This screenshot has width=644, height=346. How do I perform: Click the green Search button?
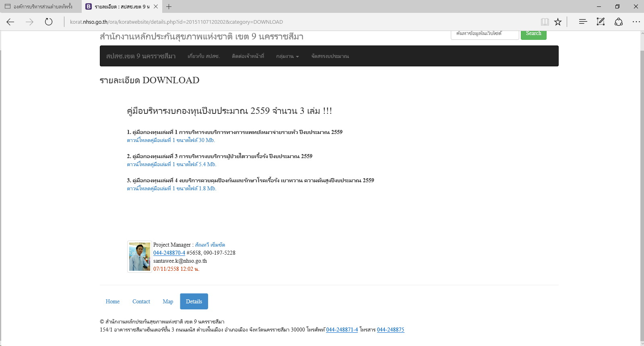(x=534, y=34)
